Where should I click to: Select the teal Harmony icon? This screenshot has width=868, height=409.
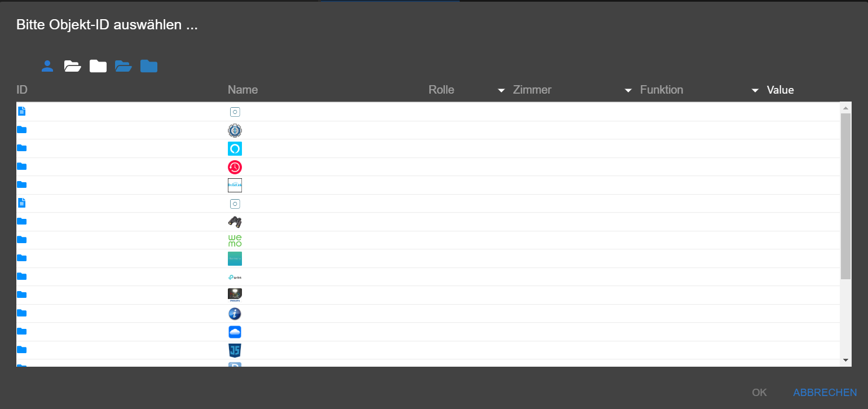(235, 258)
